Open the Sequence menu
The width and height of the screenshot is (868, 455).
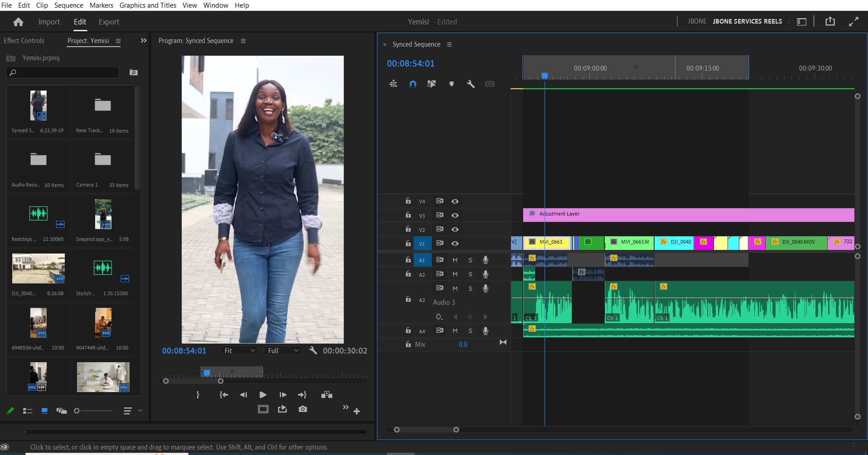(x=68, y=5)
